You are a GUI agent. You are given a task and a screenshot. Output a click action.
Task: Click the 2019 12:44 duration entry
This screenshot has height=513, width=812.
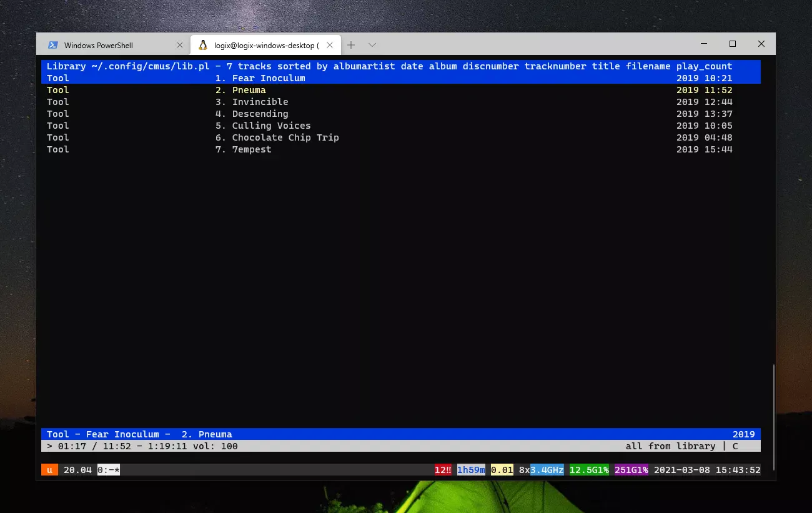[705, 102]
